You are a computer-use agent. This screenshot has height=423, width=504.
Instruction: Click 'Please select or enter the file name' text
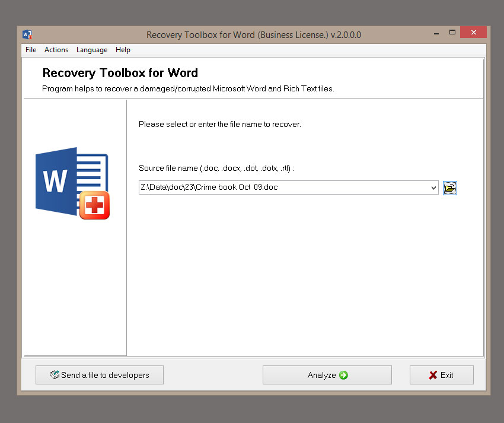220,124
